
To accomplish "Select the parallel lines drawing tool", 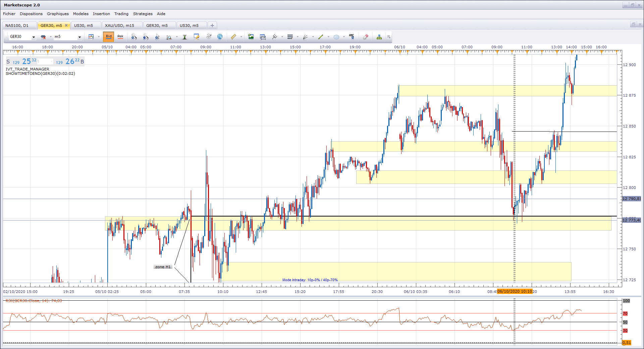I will 275,37.
